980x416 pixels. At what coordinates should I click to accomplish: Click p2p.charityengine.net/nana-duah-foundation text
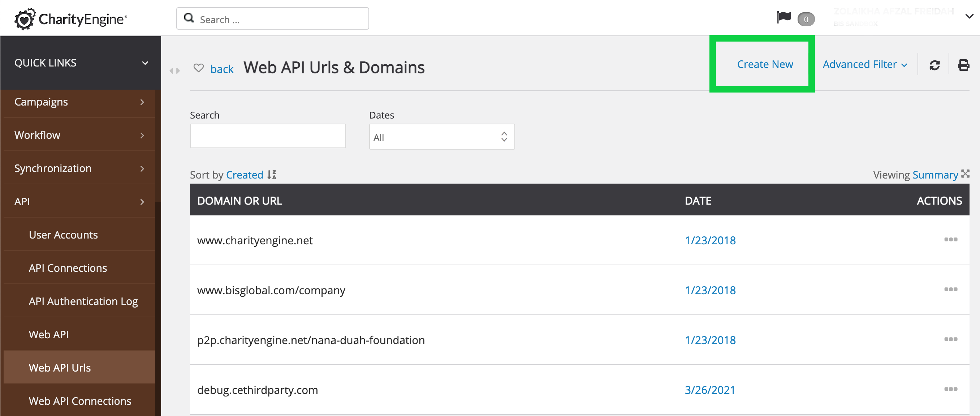(311, 340)
